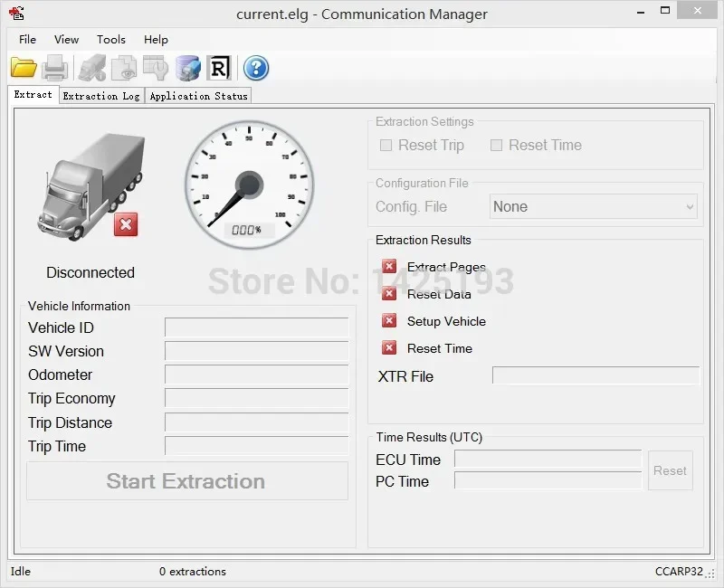Image resolution: width=724 pixels, height=588 pixels.
Task: Open a file using the folder icon
Action: click(24, 67)
